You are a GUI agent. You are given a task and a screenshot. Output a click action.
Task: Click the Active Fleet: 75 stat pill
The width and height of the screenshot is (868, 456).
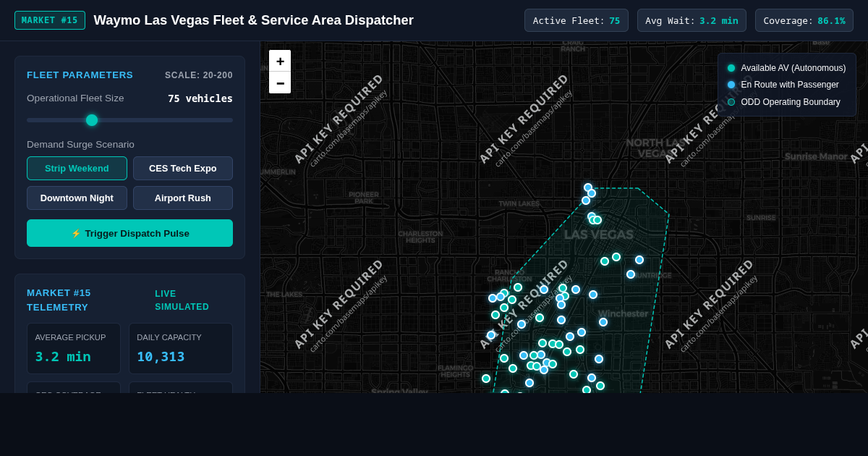pyautogui.click(x=576, y=20)
